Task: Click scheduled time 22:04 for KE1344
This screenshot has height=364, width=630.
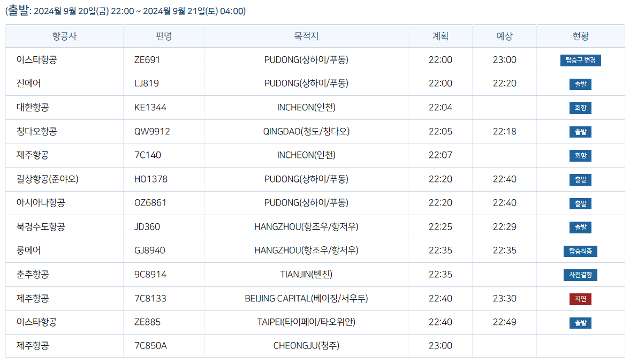Action: click(441, 108)
